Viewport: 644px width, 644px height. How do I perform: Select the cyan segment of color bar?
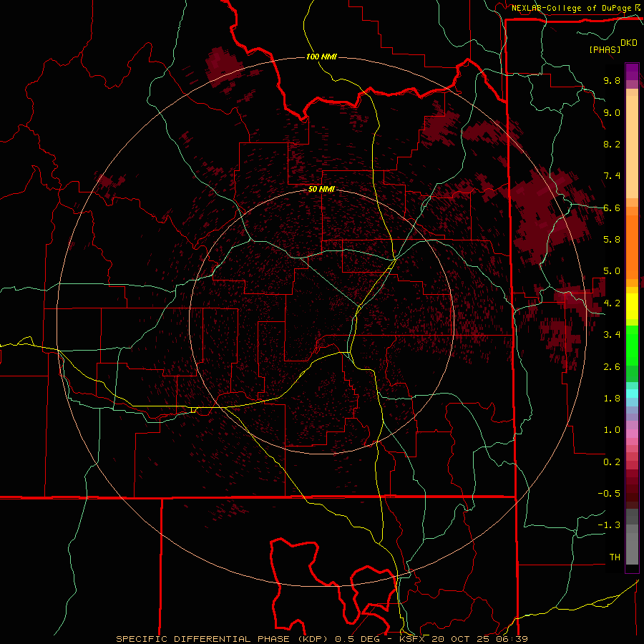tap(632, 393)
